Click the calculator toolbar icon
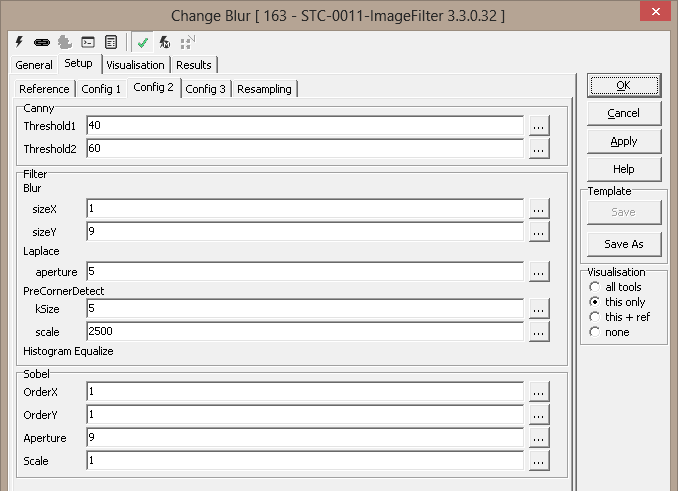The width and height of the screenshot is (678, 491). coord(111,42)
